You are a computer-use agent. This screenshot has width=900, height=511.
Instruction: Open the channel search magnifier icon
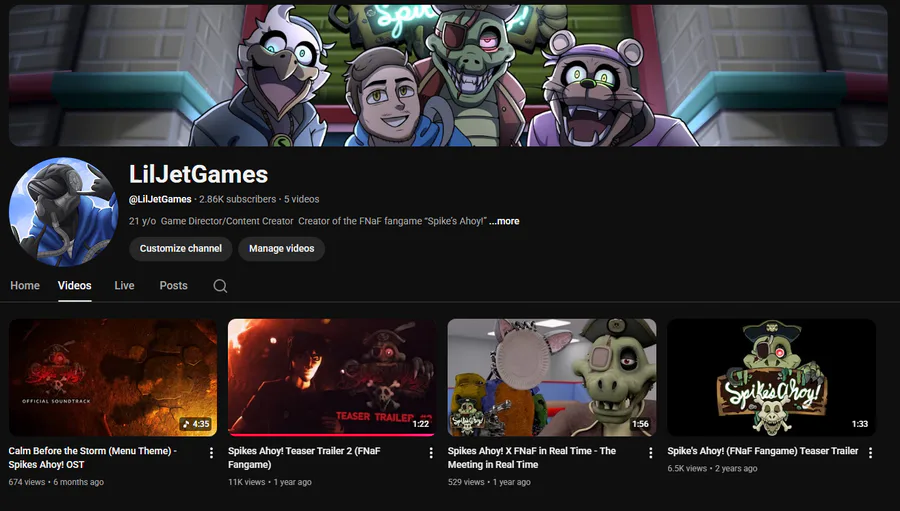tap(220, 286)
